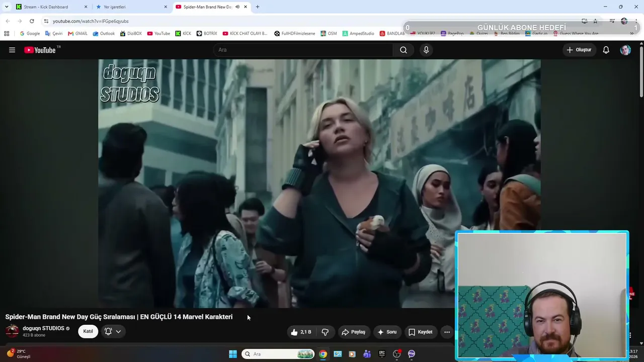Click the video title text
Image resolution: width=644 pixels, height=362 pixels.
pos(119,317)
